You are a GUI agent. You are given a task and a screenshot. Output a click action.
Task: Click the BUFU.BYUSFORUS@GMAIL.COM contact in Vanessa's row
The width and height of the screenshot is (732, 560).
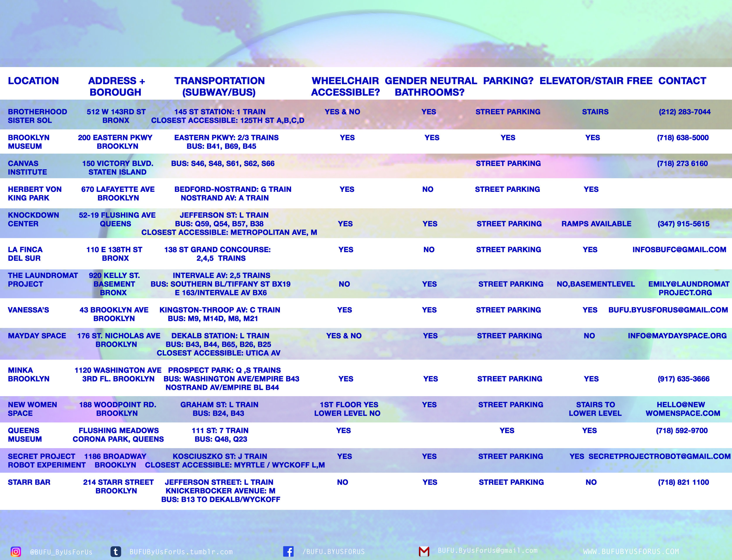668,310
